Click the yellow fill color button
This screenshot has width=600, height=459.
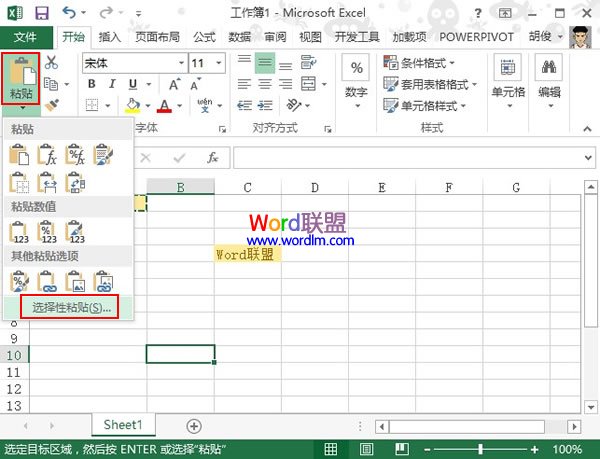(133, 105)
